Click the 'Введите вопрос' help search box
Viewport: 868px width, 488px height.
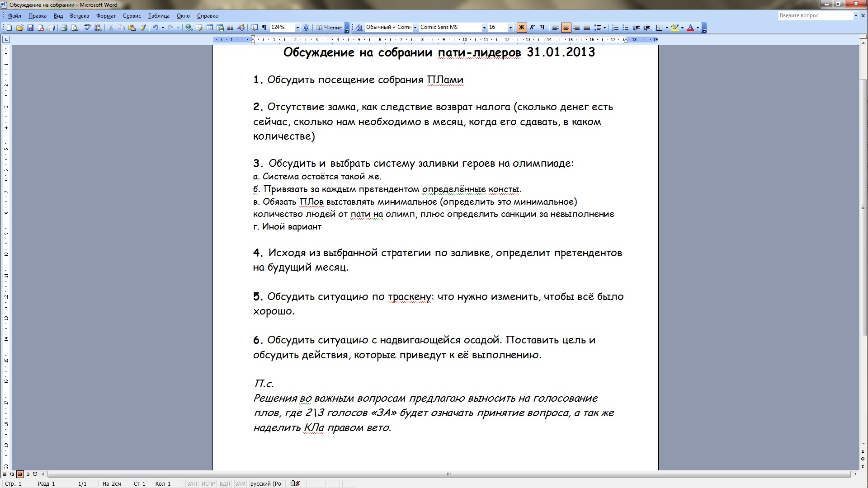(815, 15)
